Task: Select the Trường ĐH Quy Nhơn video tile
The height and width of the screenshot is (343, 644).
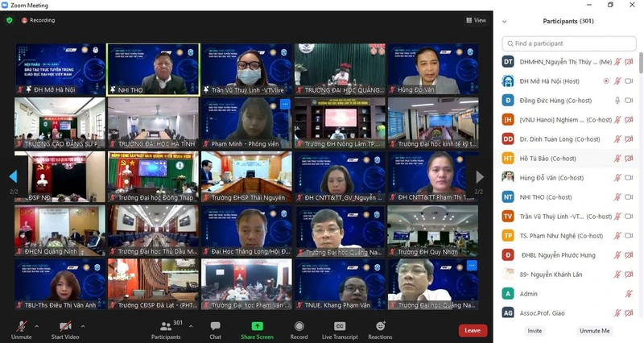Action: point(433,231)
